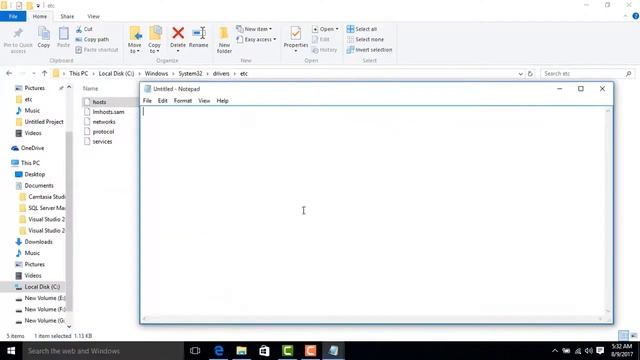
Task: Select Local Disk (C:) in navigation pane
Action: coord(42,287)
